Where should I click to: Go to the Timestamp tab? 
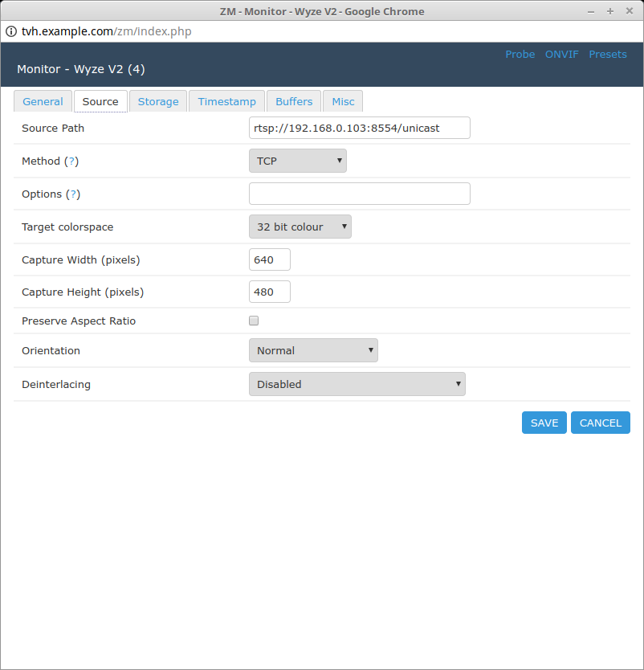tap(226, 101)
